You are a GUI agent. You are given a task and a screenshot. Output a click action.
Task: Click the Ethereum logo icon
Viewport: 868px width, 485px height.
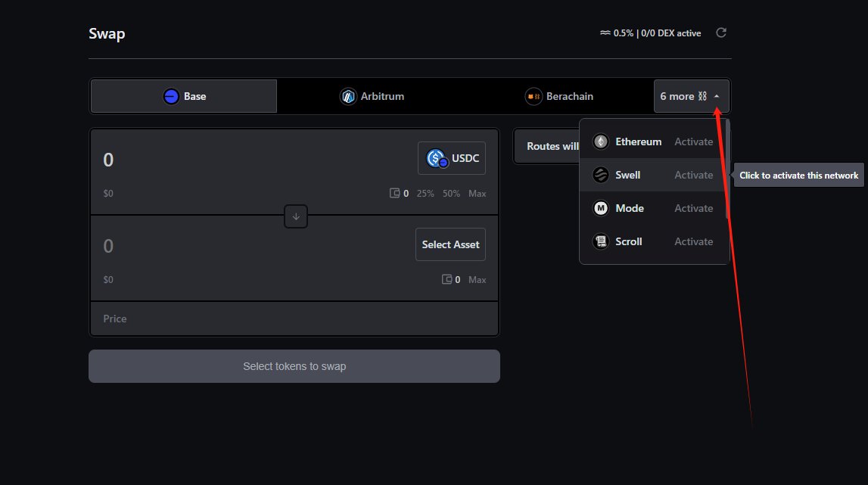(x=601, y=141)
